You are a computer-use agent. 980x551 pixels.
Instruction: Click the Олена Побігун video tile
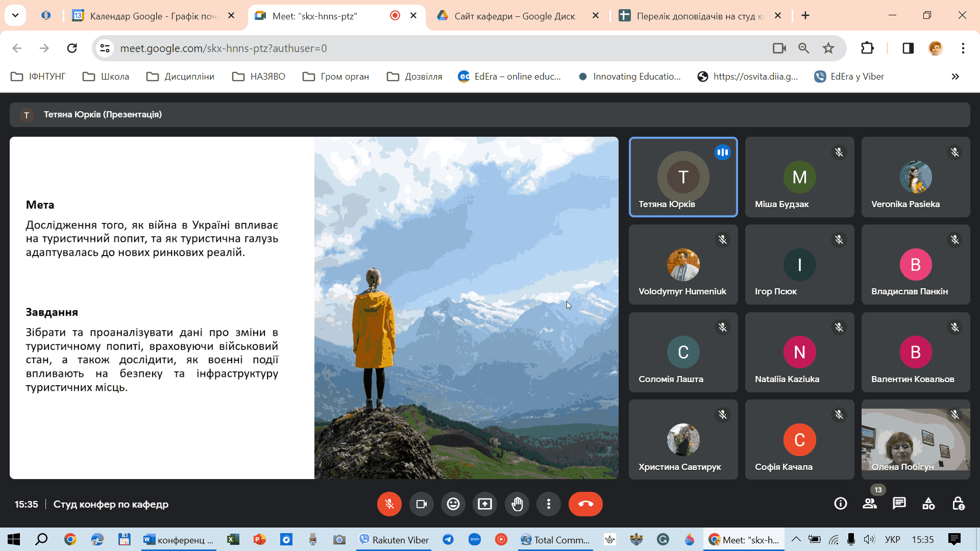pyautogui.click(x=916, y=439)
